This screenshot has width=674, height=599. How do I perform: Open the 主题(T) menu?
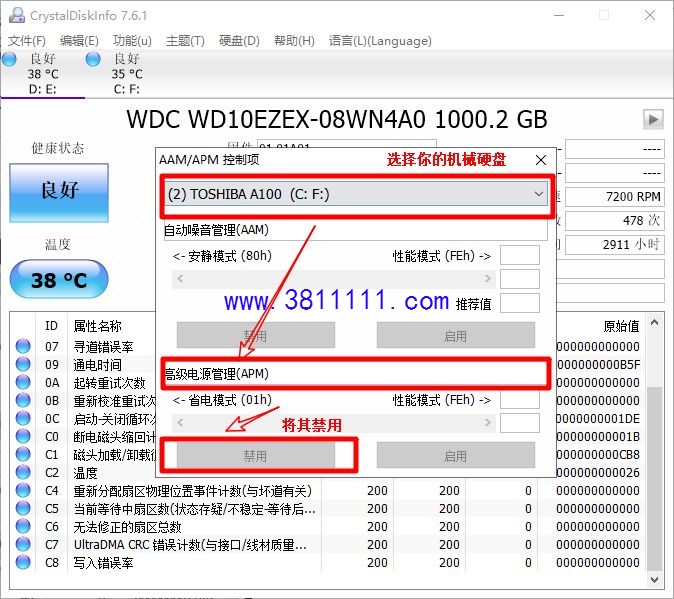pyautogui.click(x=185, y=41)
